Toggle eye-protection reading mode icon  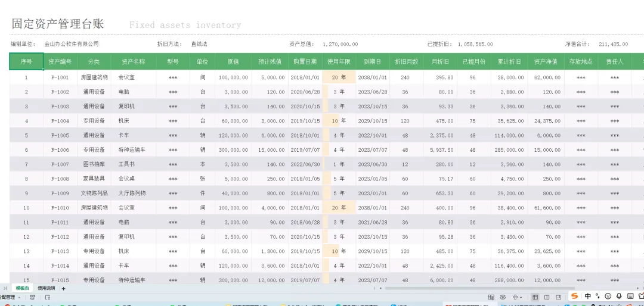(x=503, y=297)
